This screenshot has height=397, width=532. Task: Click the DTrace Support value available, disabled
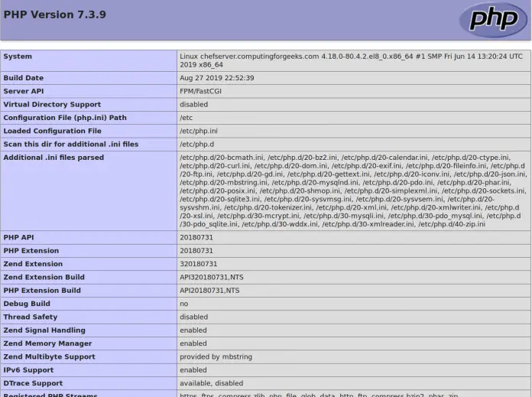[212, 383]
